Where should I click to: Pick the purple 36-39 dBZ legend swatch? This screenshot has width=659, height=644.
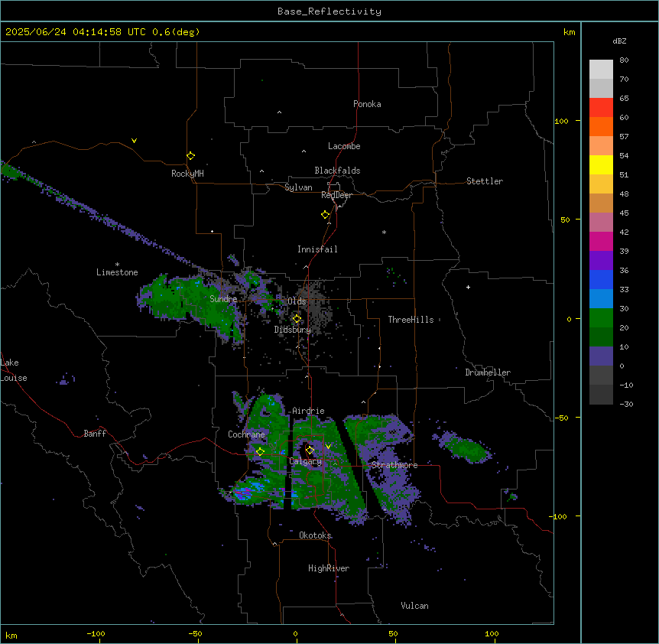pyautogui.click(x=601, y=261)
